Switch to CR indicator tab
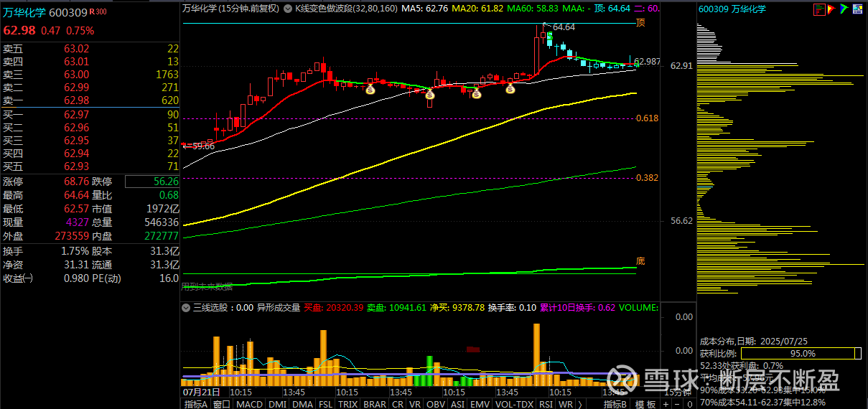The image size is (868, 409). [x=397, y=404]
